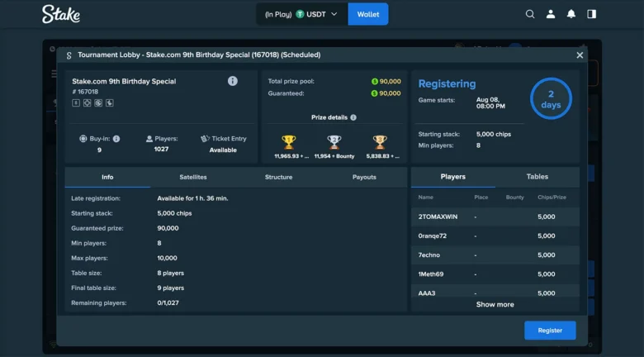The image size is (644, 357).
Task: Sort players by the Chips/Prize column header
Action: [552, 198]
